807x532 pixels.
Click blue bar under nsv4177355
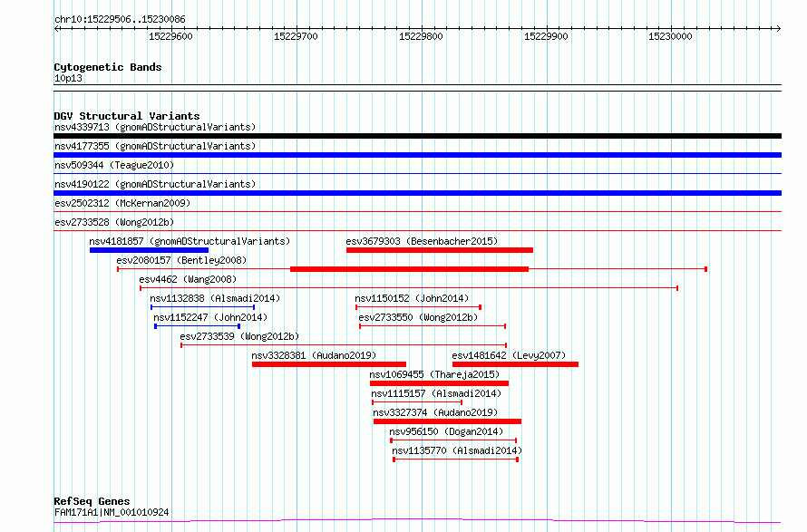(x=417, y=155)
